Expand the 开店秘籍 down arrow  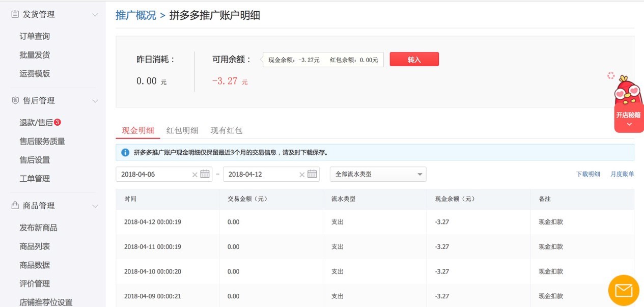(629, 125)
